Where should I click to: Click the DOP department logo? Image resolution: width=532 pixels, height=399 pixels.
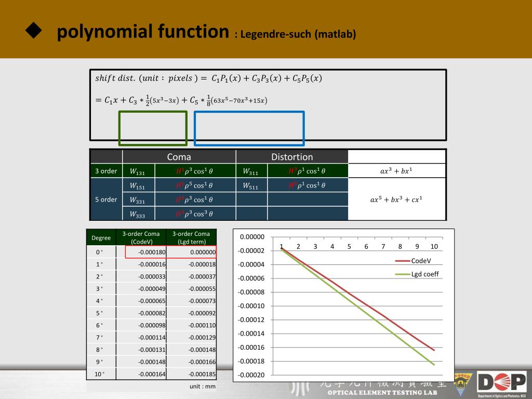point(502,383)
